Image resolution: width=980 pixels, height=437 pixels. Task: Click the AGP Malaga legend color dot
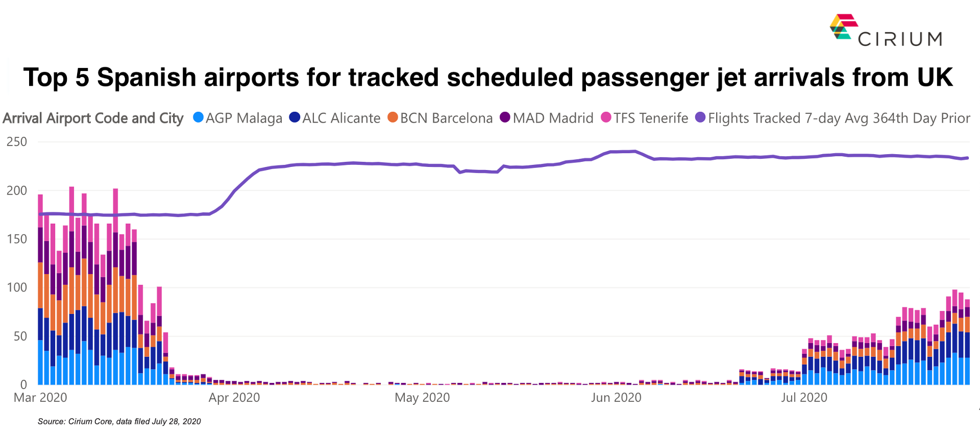tap(198, 117)
